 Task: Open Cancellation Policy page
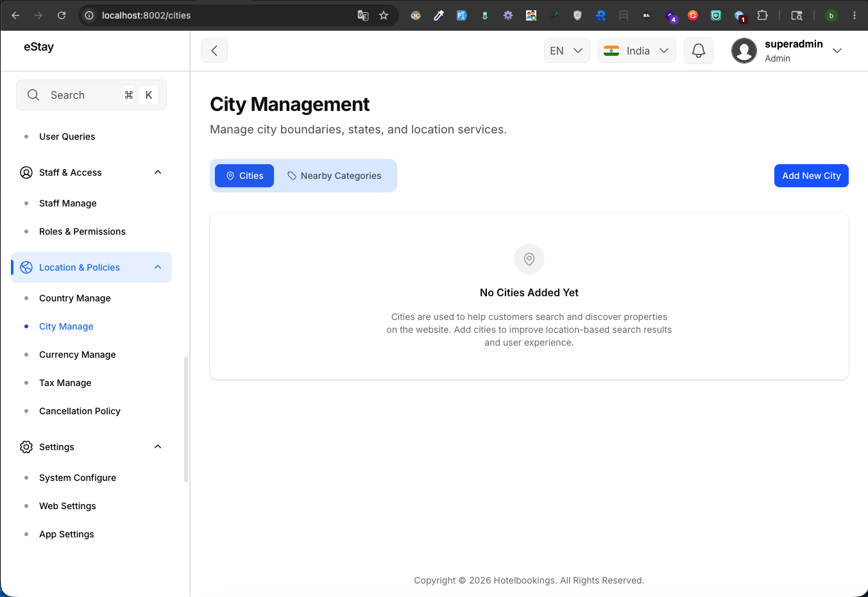coord(80,411)
